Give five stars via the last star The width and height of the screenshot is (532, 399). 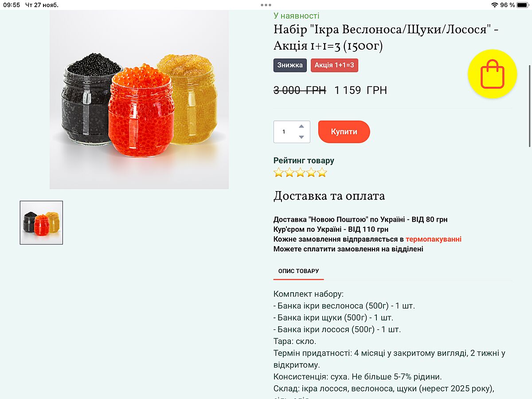(322, 173)
